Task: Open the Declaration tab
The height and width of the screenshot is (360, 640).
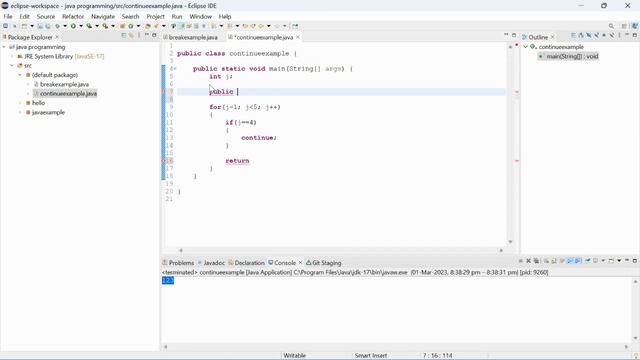Action: pos(246,263)
